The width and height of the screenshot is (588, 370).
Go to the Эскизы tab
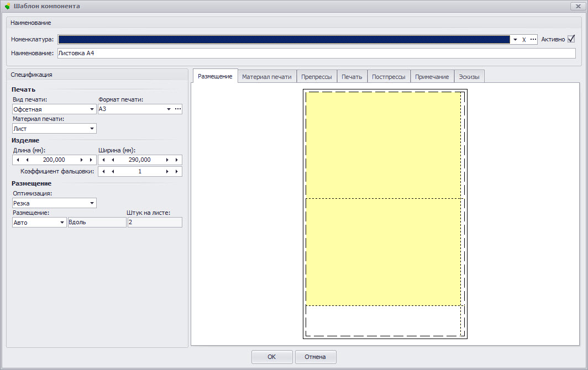click(469, 77)
